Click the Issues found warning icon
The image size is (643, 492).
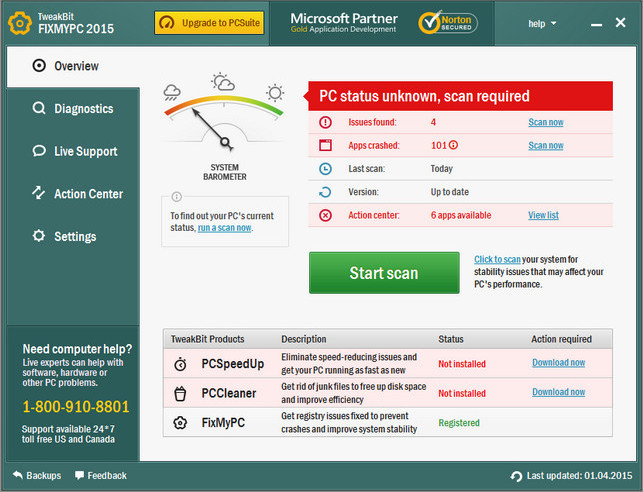tap(325, 122)
